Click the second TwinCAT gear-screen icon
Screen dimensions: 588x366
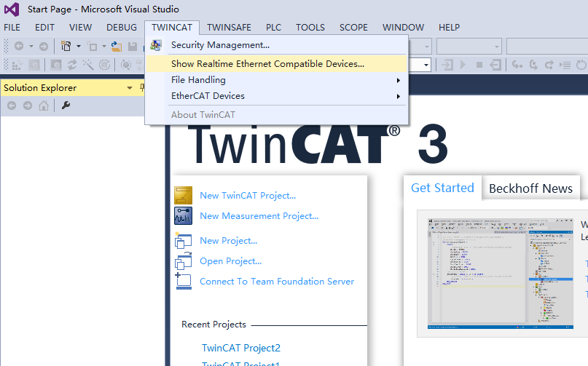[x=56, y=65]
